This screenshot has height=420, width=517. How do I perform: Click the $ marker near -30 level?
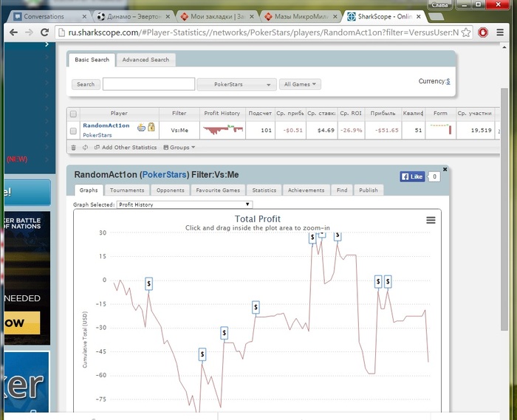[225, 333]
